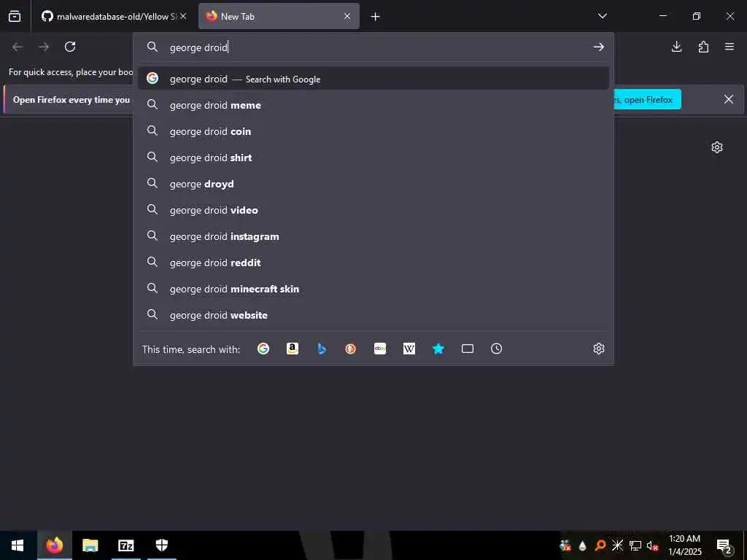
Task: Open Firefox View button
Action: [x=15, y=16]
